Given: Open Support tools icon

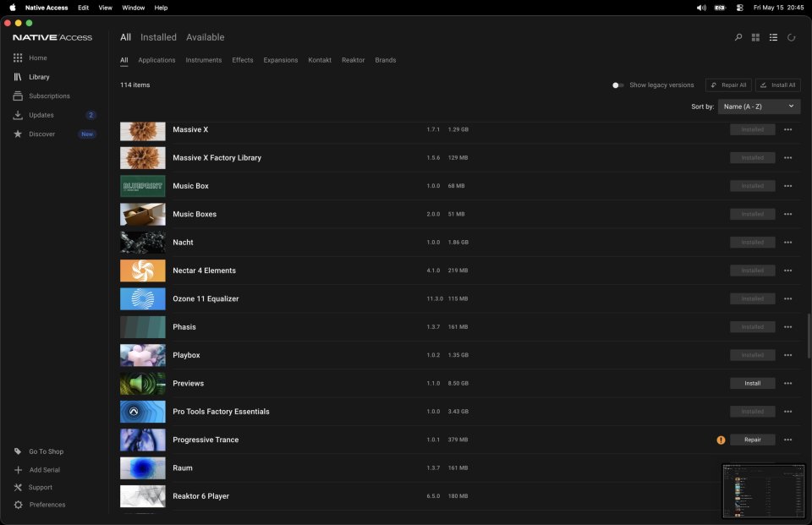Looking at the screenshot, I should click(18, 487).
